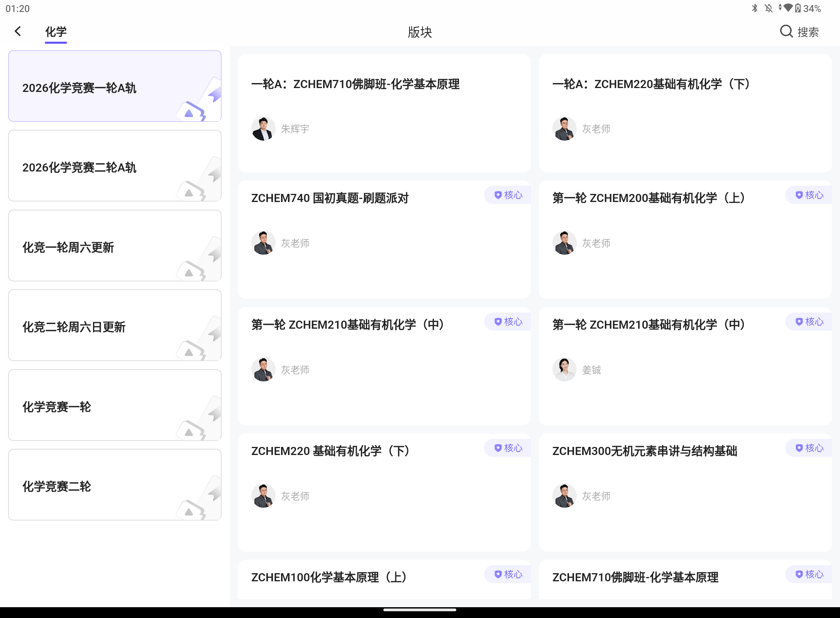Image resolution: width=840 pixels, height=618 pixels.
Task: Tap the bottom home gesture bar
Action: [420, 610]
